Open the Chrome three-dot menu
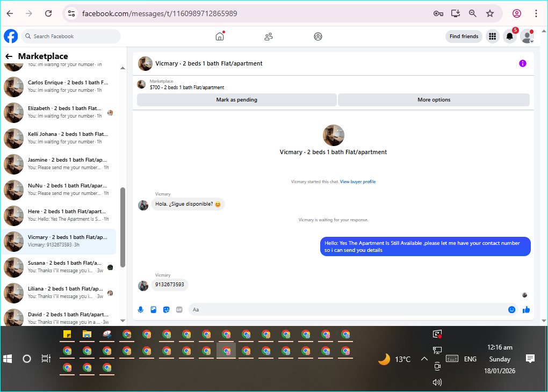This screenshot has height=392, width=548. pyautogui.click(x=536, y=13)
